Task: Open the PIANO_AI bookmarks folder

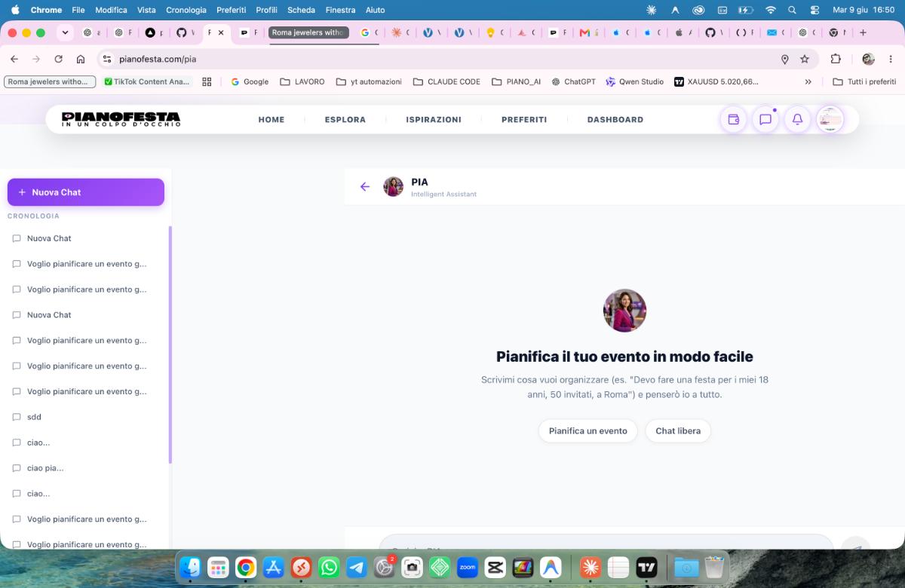Action: tap(516, 81)
